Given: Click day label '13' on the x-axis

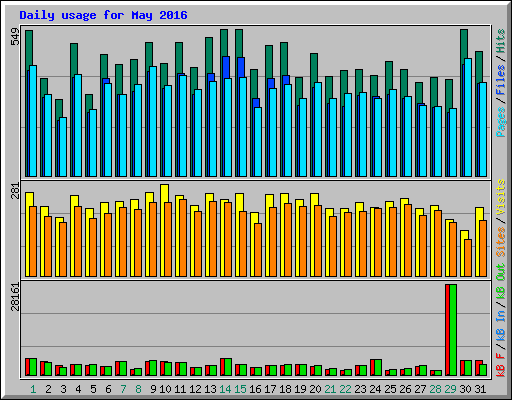Looking at the screenshot, I should [x=210, y=389].
